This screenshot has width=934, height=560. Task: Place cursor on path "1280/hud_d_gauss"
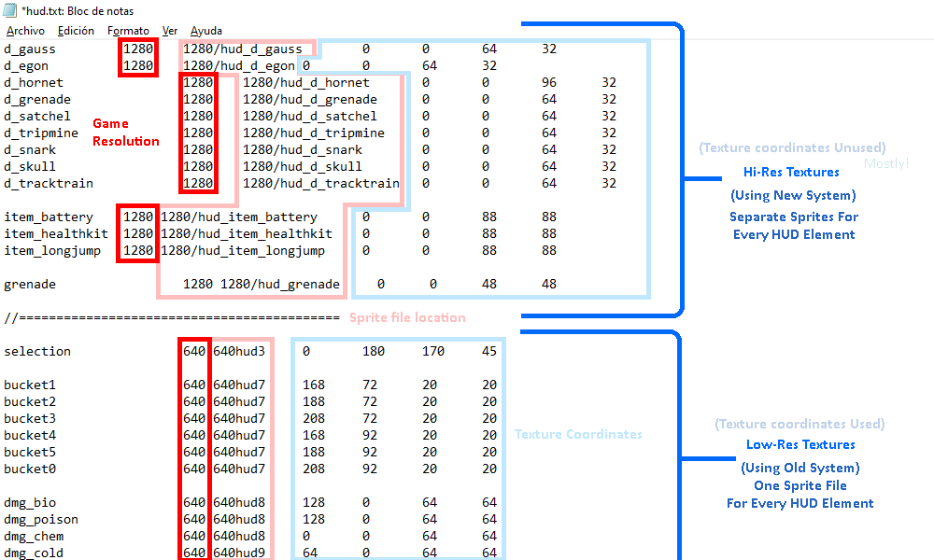(x=243, y=49)
